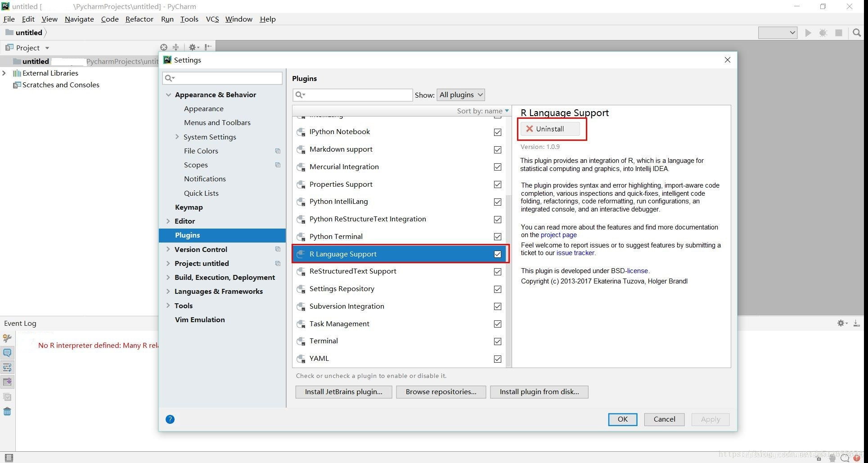Image resolution: width=868 pixels, height=463 pixels.
Task: Select Scratches and Consoles tree item
Action: coord(61,85)
